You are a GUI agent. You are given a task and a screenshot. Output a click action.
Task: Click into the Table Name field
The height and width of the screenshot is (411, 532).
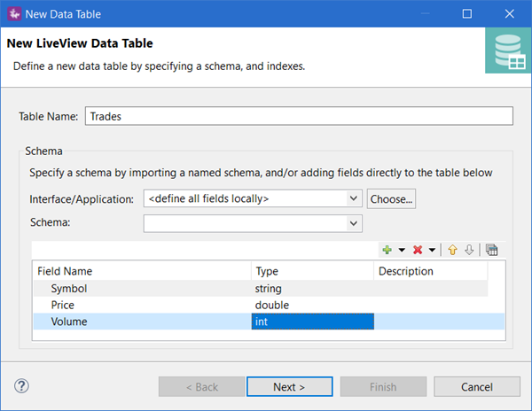click(x=298, y=116)
